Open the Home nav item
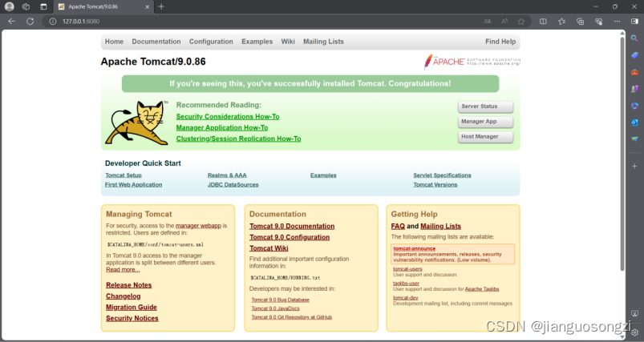Viewport: 644px width, 342px height. (114, 42)
